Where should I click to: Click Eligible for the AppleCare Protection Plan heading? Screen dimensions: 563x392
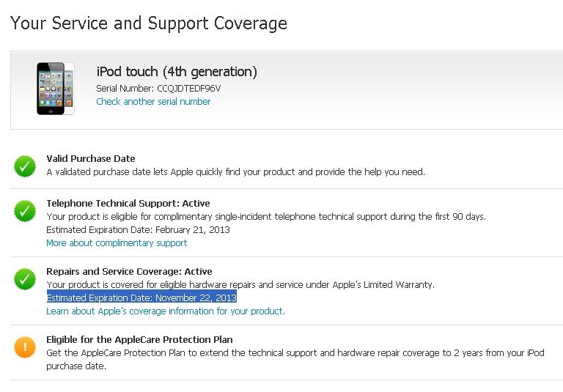[139, 339]
